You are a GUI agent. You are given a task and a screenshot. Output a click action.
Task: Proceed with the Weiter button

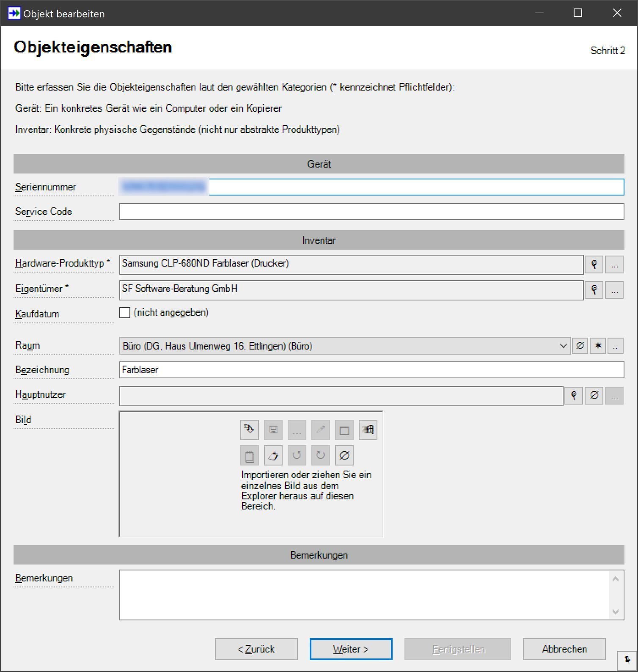pyautogui.click(x=351, y=649)
